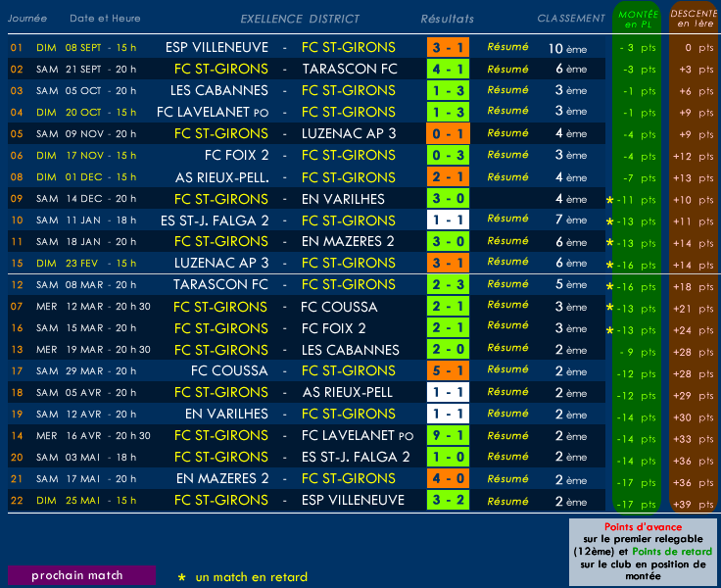
Task: Select the 4 - 0 result at EN Mazeres 2
Action: (448, 478)
